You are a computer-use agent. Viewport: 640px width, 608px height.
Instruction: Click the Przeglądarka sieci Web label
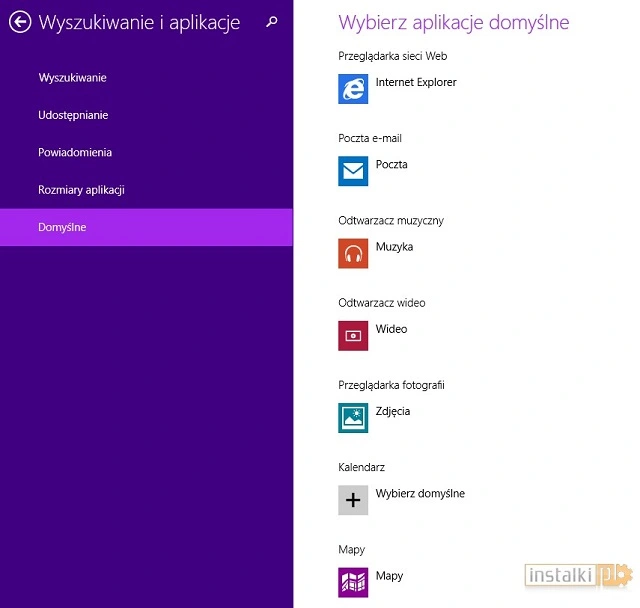pos(393,56)
